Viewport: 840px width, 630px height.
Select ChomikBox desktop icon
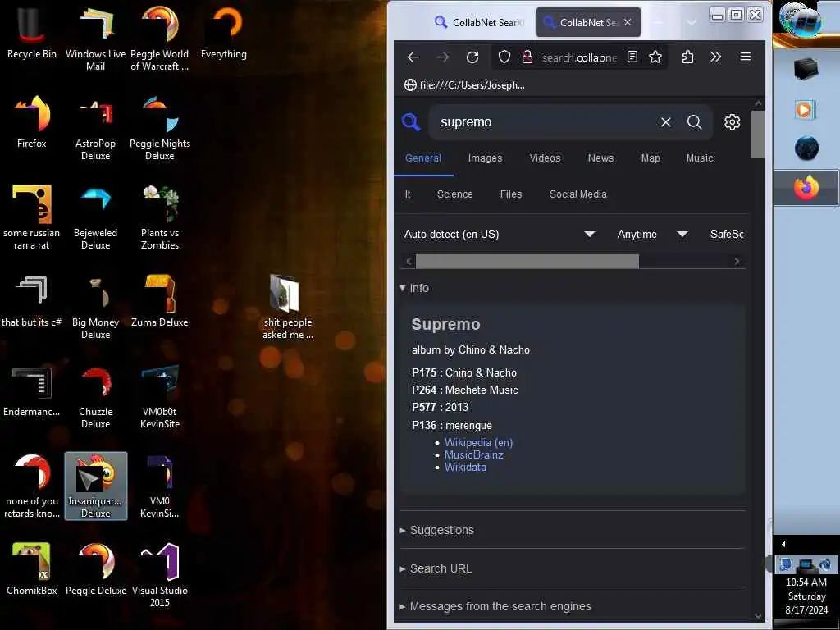coord(32,569)
